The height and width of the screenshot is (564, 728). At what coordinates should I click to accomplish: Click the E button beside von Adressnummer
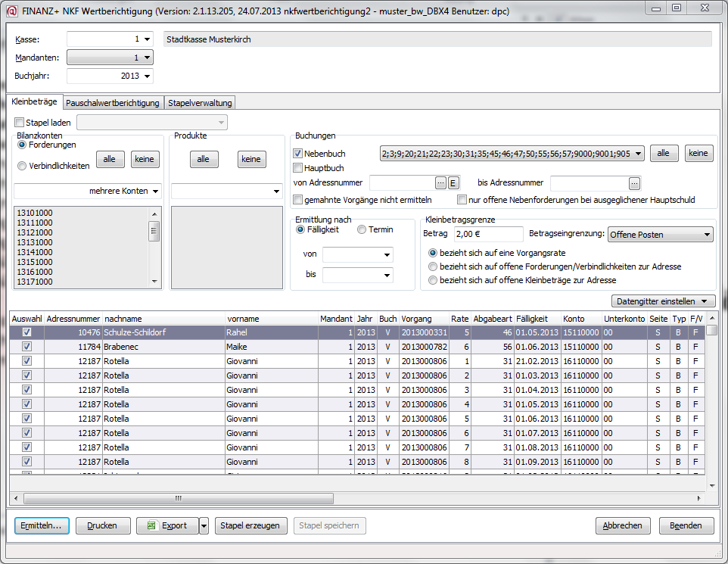453,183
